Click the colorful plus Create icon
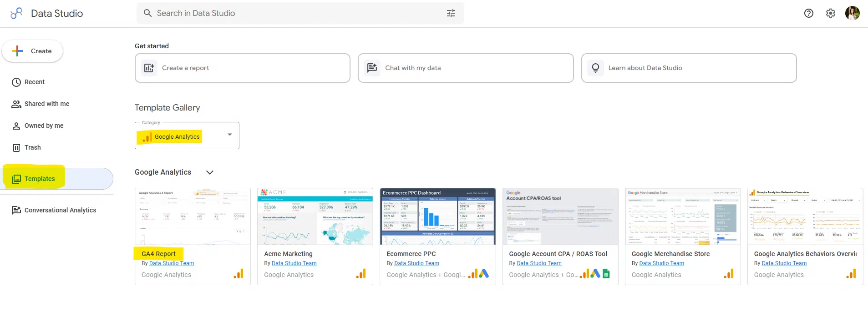868x317 pixels. point(17,51)
